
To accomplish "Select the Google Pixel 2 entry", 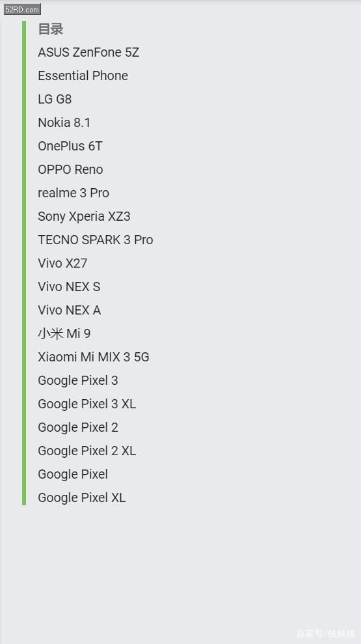I will 78,427.
